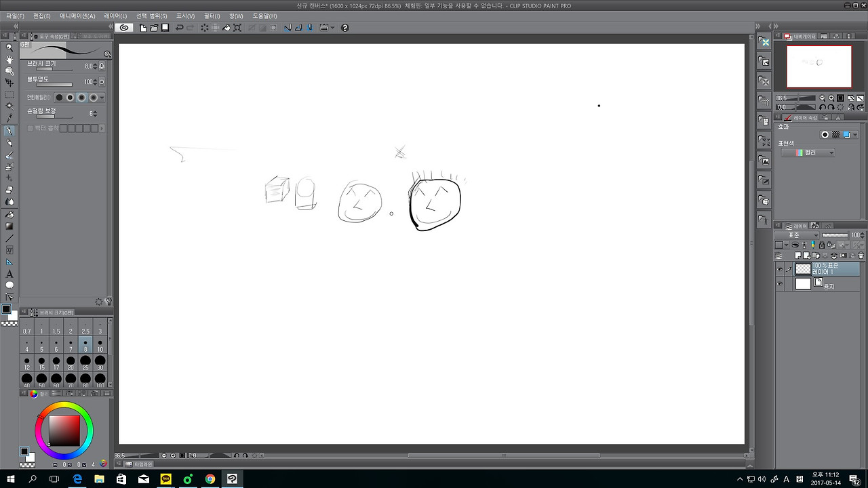Select the Operation object tool
This screenshot has width=868, height=488.
pyautogui.click(x=9, y=71)
